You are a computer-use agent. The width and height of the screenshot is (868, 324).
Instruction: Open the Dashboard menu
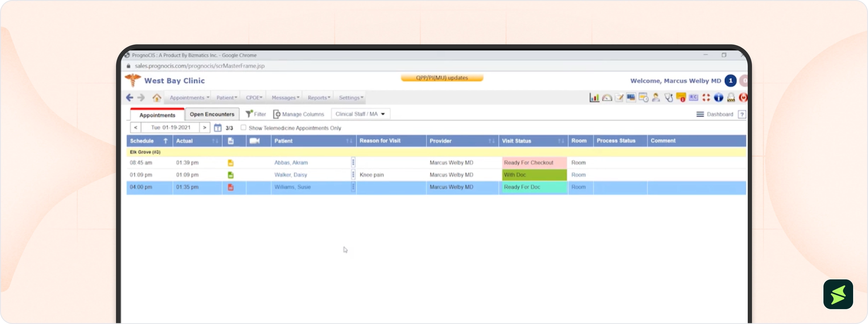[714, 114]
